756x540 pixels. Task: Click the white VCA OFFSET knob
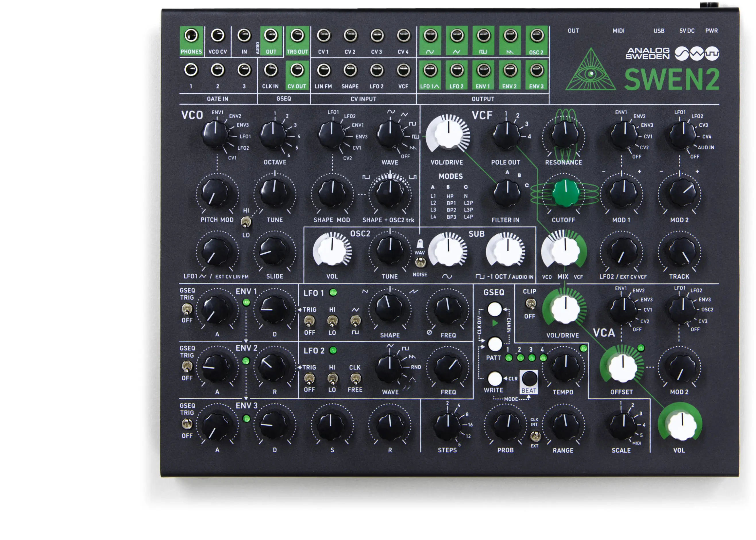[623, 368]
